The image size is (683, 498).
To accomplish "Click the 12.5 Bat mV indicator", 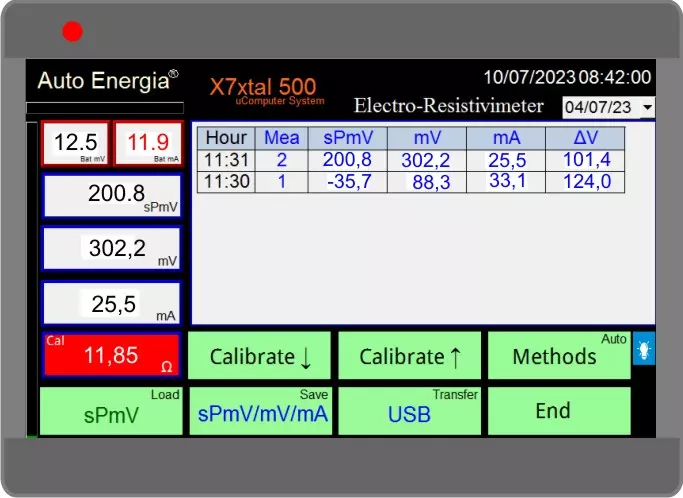I will pyautogui.click(x=75, y=143).
